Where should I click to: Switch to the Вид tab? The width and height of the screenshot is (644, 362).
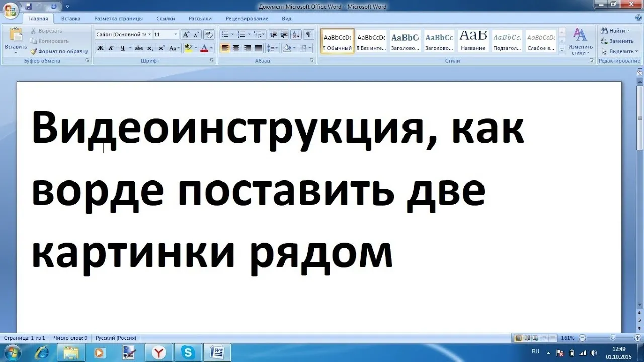287,19
